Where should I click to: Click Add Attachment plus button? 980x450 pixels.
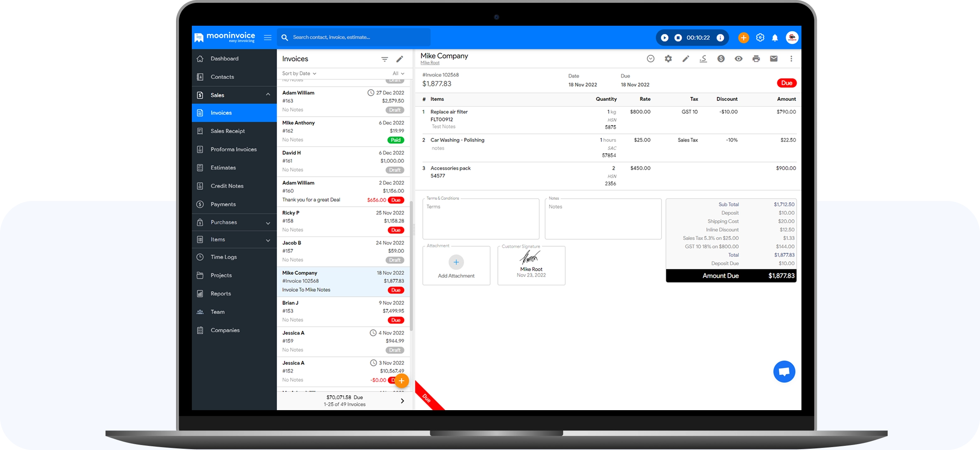[x=456, y=262]
